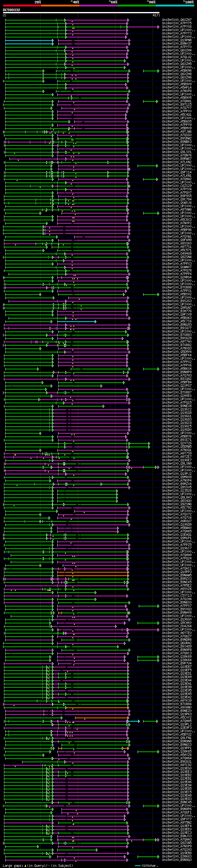Select the label UniRef100_A5BP96
This screenshot has height=868, width=197.
[x=177, y=230]
